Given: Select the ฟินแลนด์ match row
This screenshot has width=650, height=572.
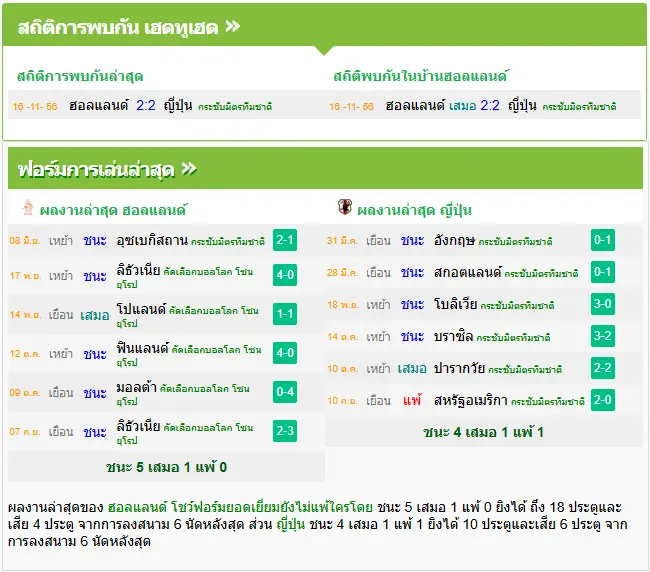Looking at the screenshot, I should (x=166, y=353).
